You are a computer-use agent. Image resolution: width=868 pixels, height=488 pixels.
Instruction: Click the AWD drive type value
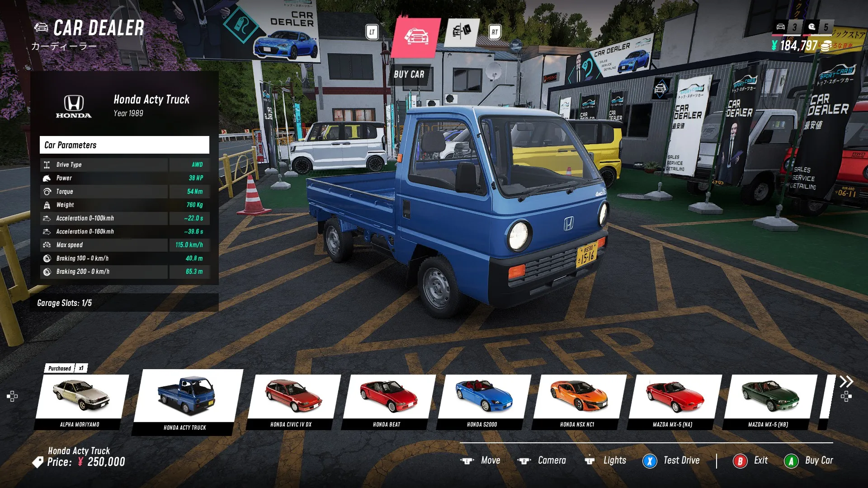click(x=197, y=165)
